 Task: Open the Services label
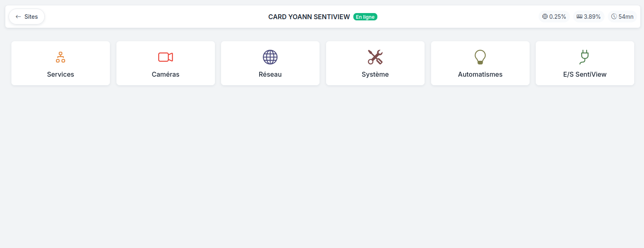(x=61, y=74)
